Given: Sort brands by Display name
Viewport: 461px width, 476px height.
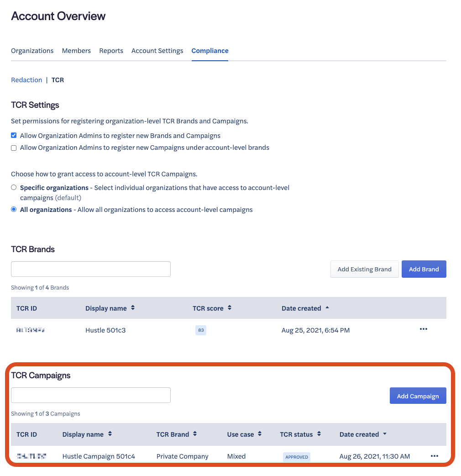Looking at the screenshot, I should pyautogui.click(x=133, y=308).
